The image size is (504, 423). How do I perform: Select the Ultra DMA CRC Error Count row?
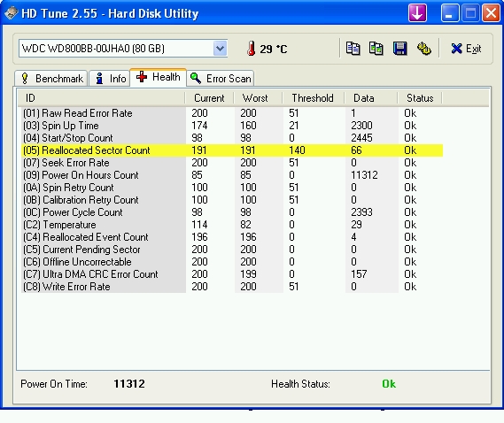(x=232, y=274)
